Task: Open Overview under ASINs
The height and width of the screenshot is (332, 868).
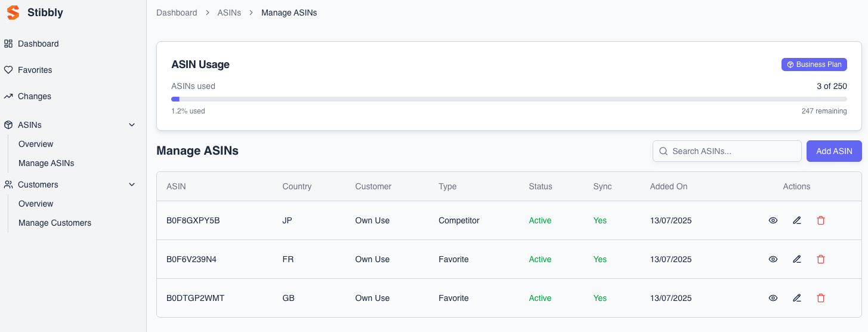Action: tap(36, 144)
